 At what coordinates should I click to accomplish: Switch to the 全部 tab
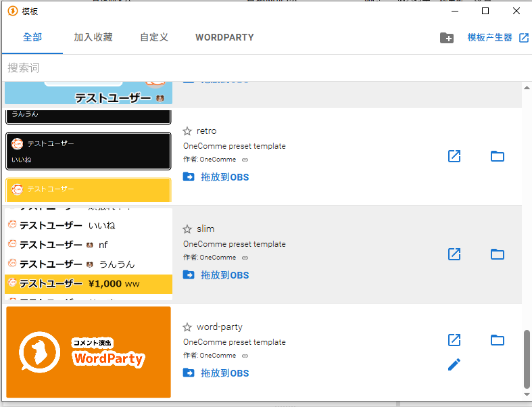pyautogui.click(x=32, y=37)
